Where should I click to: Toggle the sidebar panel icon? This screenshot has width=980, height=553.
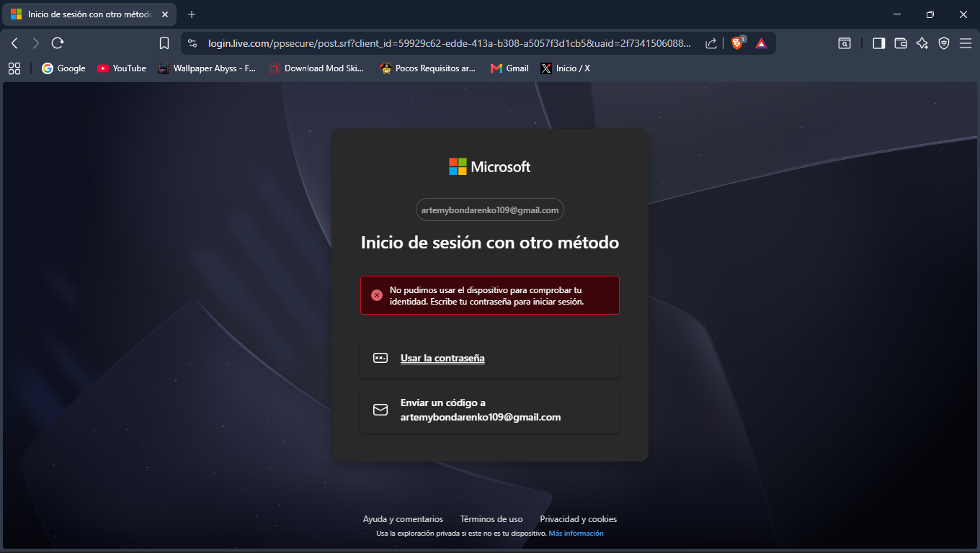pos(878,43)
